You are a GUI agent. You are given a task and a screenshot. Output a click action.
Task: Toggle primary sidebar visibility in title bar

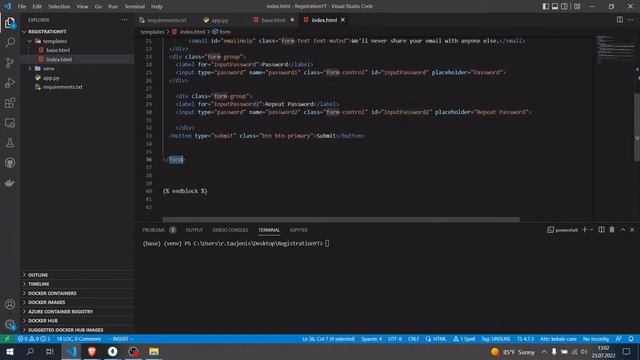pos(546,6)
